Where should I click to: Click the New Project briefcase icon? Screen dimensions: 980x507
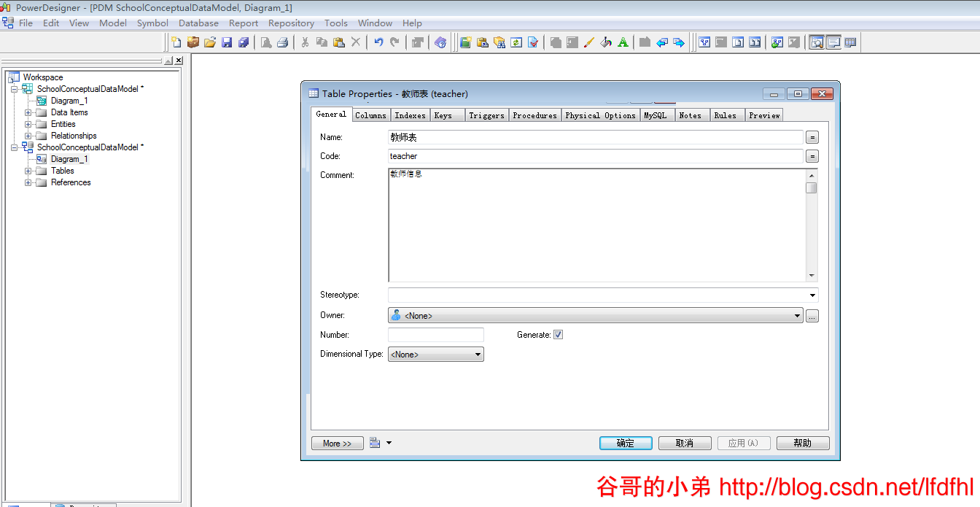(x=193, y=42)
